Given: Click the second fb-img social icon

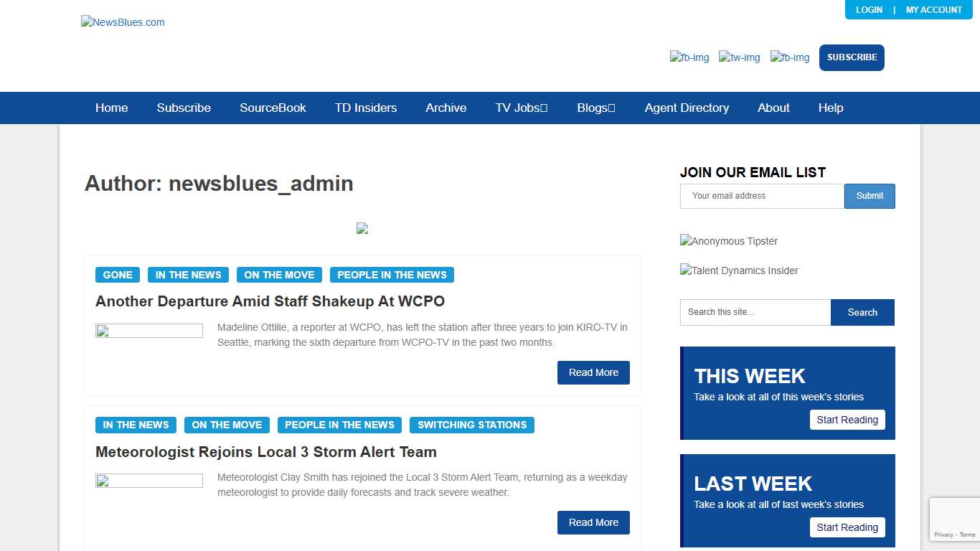Looking at the screenshot, I should (x=789, y=57).
